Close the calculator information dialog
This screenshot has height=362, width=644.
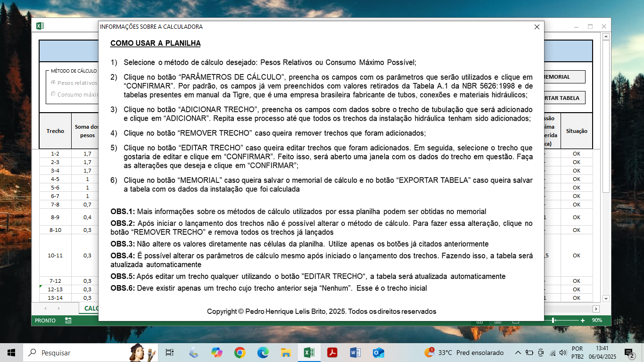537,27
